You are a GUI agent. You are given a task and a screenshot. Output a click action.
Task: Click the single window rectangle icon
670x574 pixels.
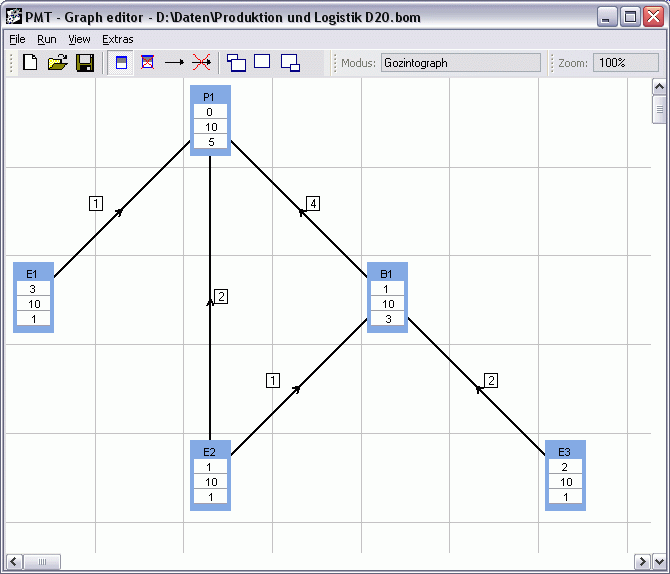263,62
